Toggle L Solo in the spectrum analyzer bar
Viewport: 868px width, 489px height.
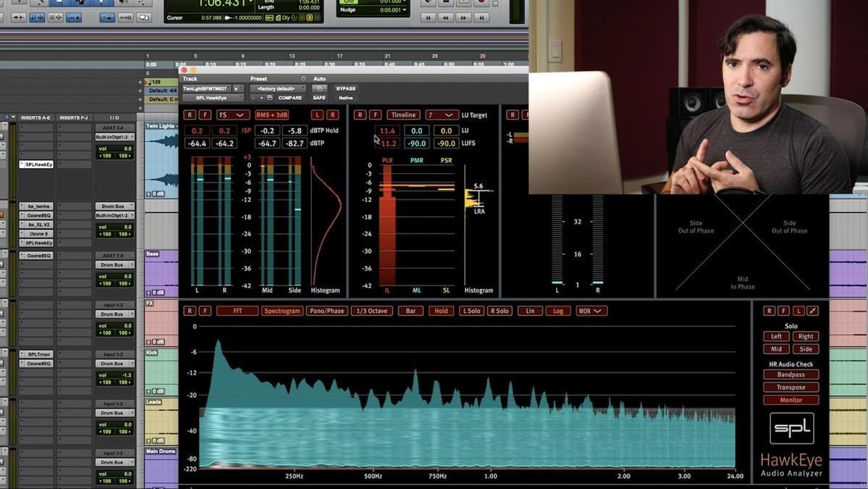click(x=470, y=311)
